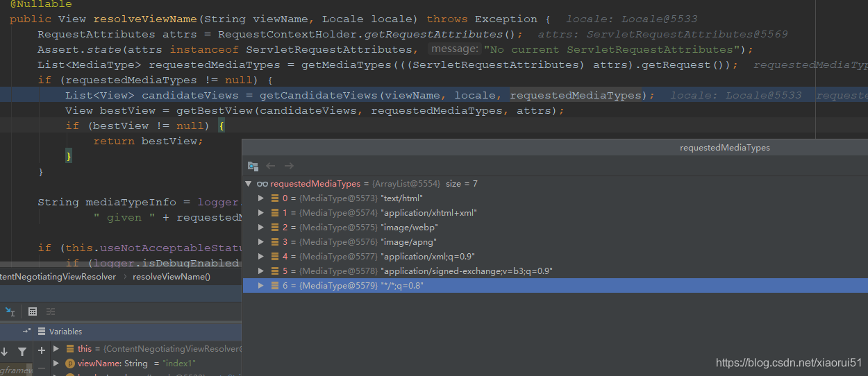Click the Run to Cursor debugger icon
Image resolution: width=868 pixels, height=376 pixels.
10,311
